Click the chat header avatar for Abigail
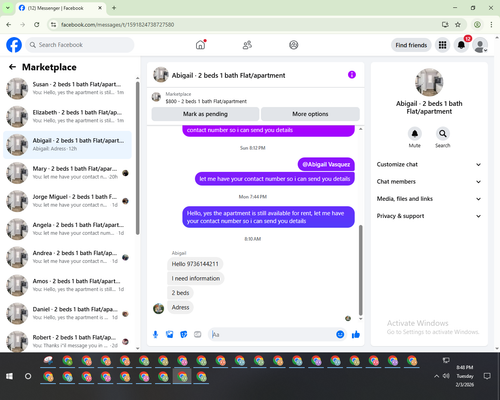The width and height of the screenshot is (500, 400). [x=161, y=75]
